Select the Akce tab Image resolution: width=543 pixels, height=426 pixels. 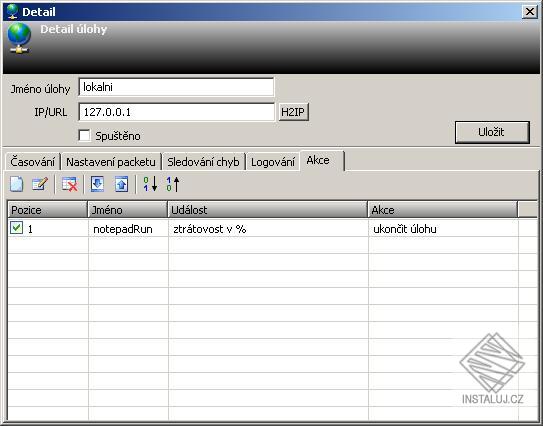tap(322, 160)
